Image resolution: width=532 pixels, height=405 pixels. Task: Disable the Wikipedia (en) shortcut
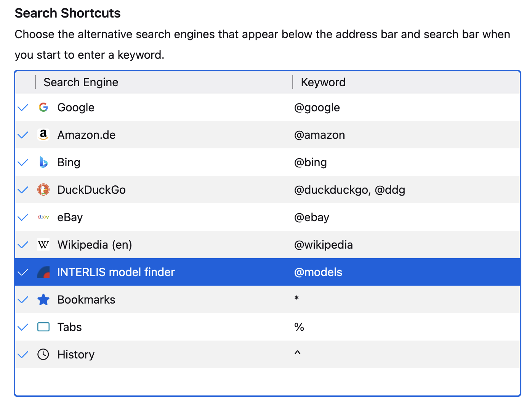23,245
